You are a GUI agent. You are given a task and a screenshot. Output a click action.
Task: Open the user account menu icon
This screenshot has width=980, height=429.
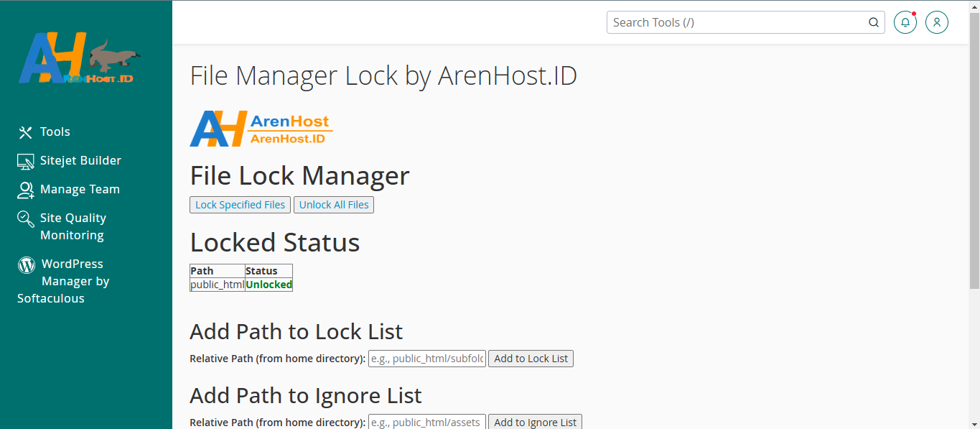pos(937,22)
